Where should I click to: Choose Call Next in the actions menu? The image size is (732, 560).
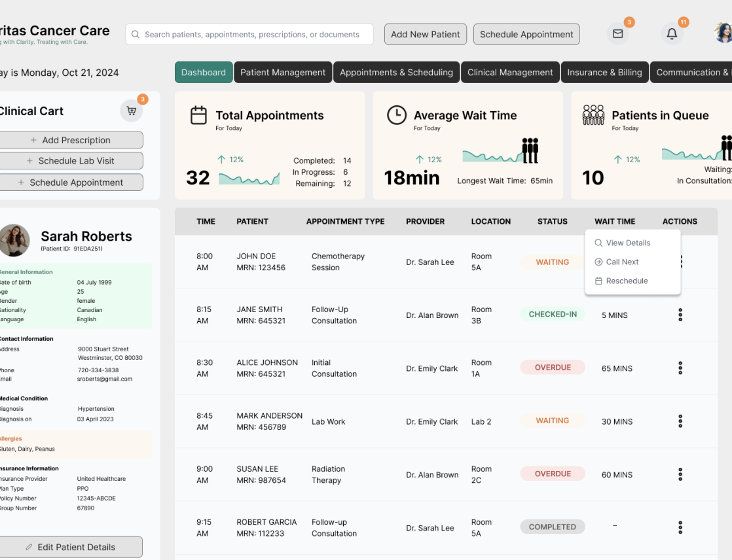[x=622, y=262]
